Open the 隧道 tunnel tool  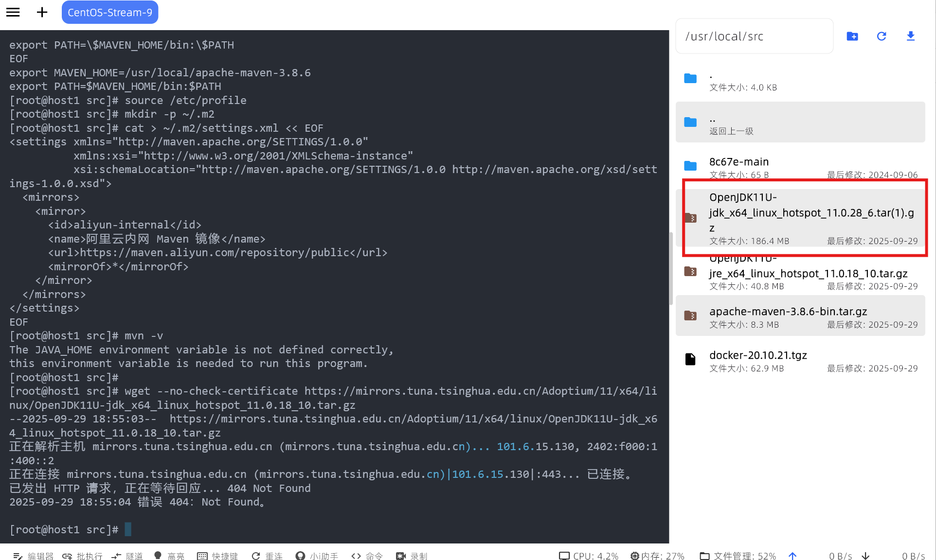[127, 556]
